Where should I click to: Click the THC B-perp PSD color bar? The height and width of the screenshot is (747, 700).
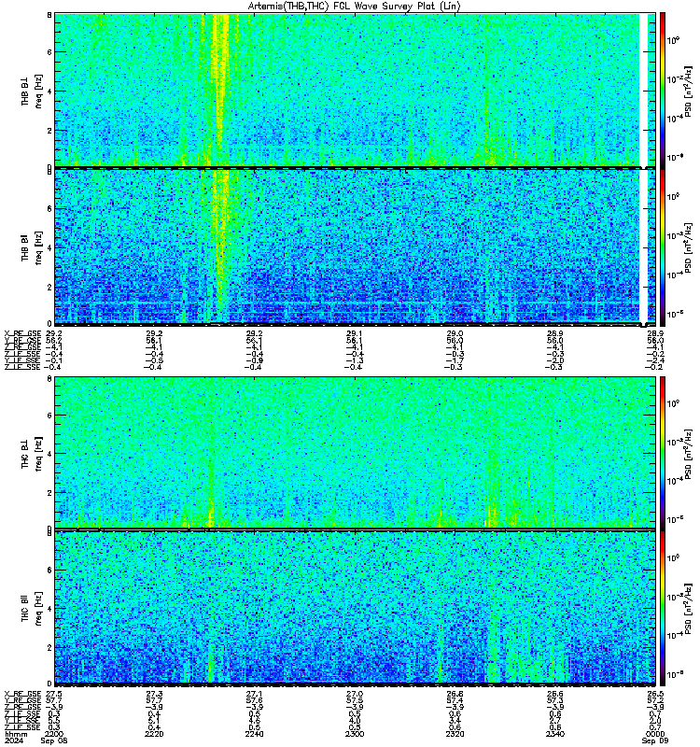(x=663, y=452)
